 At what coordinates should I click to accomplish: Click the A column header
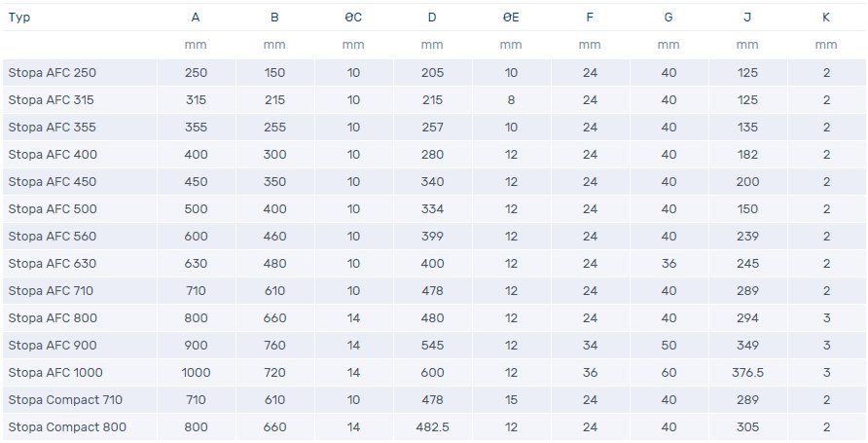coord(196,17)
